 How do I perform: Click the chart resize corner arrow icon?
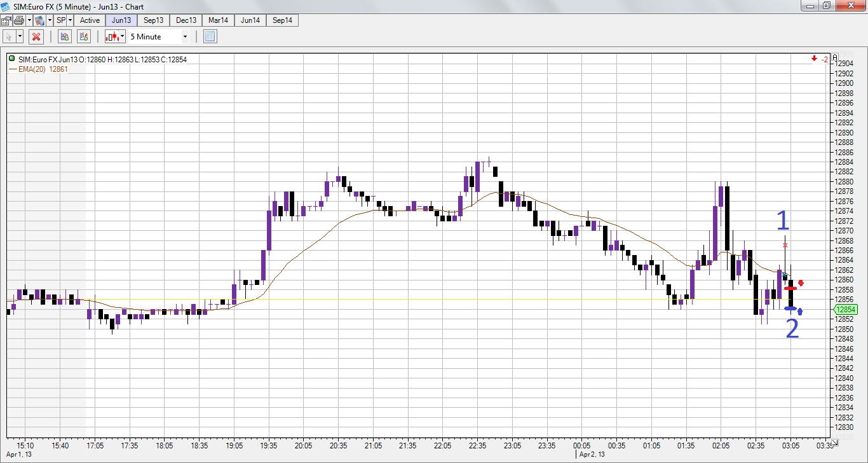click(x=834, y=441)
